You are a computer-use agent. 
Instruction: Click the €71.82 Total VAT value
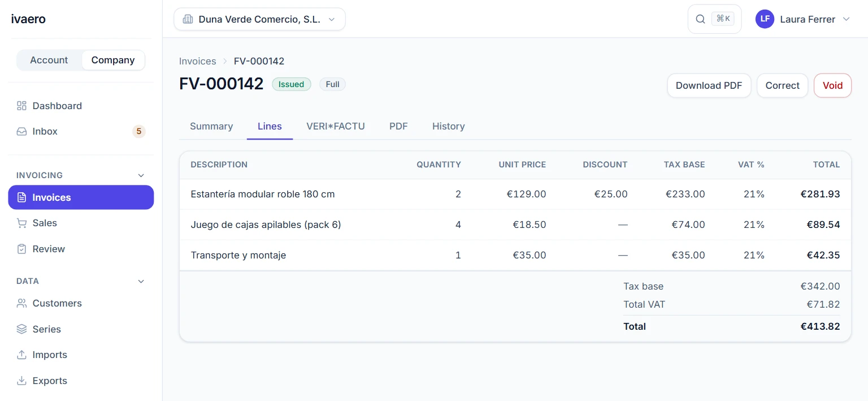click(x=823, y=304)
